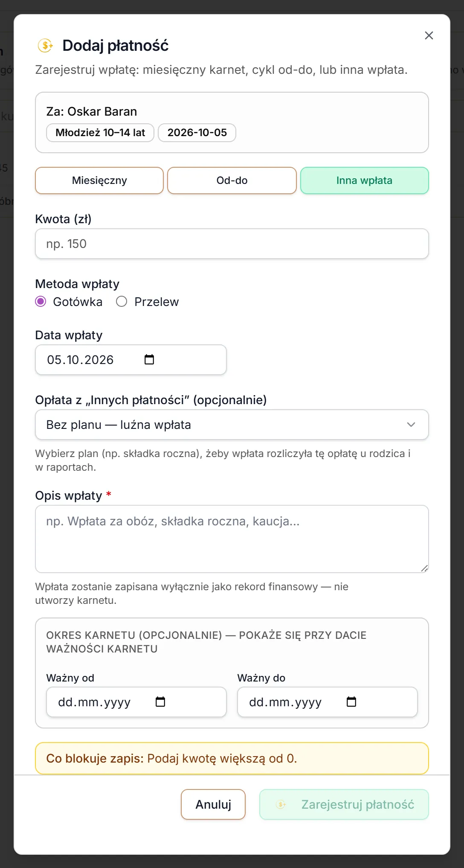The image size is (464, 868).
Task: Click the Opis wpłaty textarea resize handle
Action: pos(424,568)
